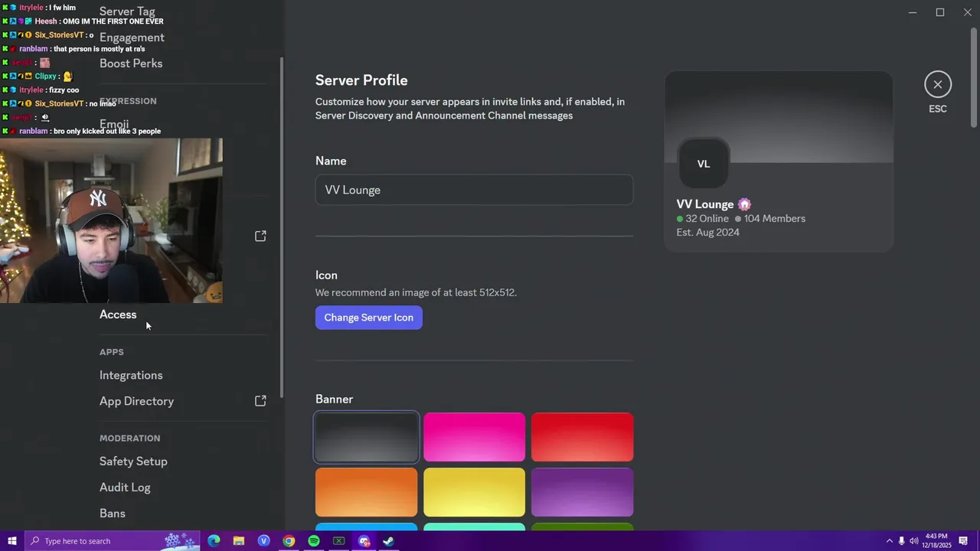Click the server banner preview area
Image resolution: width=980 pixels, height=551 pixels.
(x=779, y=117)
